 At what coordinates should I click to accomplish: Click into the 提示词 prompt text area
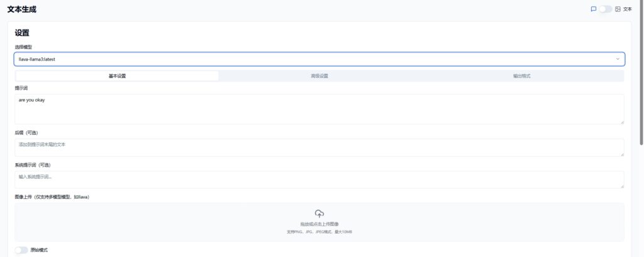coord(319,109)
